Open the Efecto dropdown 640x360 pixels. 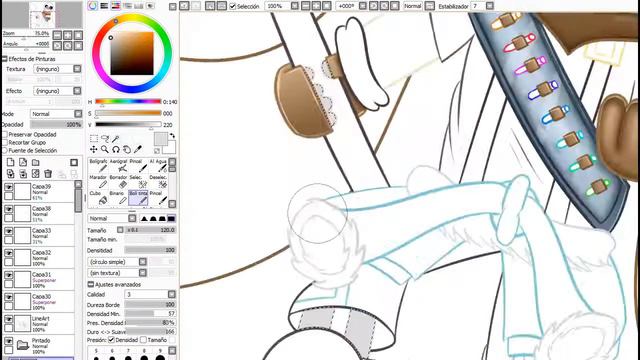click(58, 91)
